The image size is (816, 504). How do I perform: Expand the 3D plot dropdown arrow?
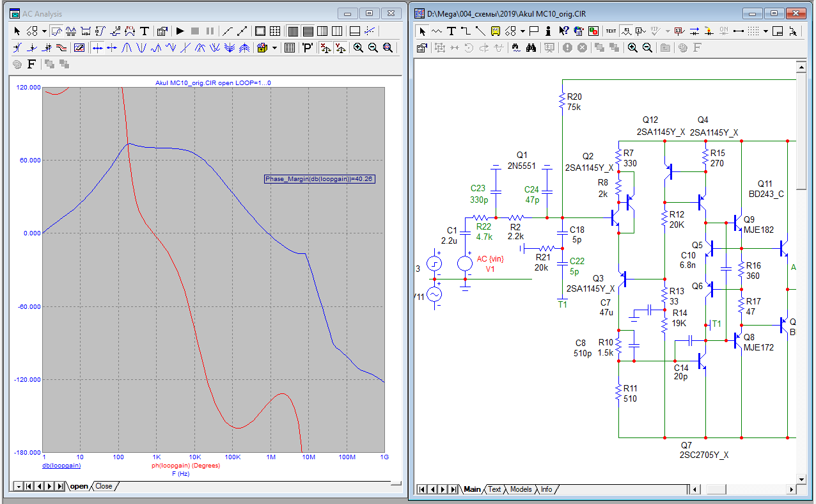(274, 47)
